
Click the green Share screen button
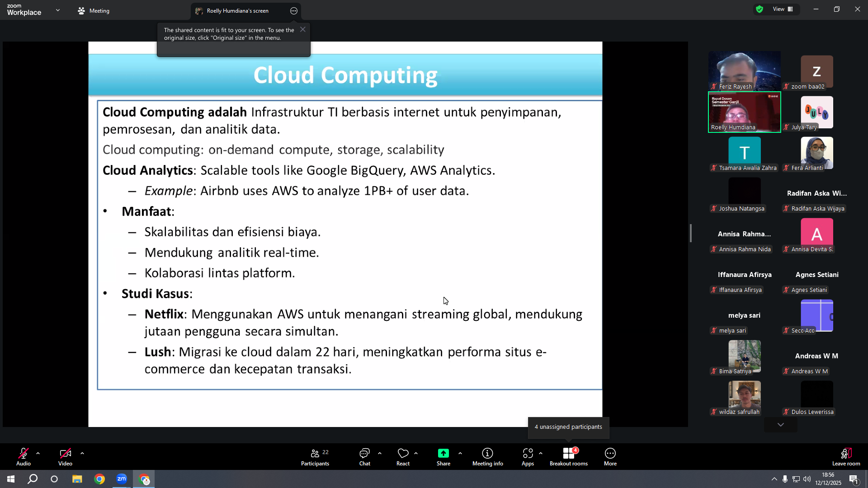pos(443,456)
